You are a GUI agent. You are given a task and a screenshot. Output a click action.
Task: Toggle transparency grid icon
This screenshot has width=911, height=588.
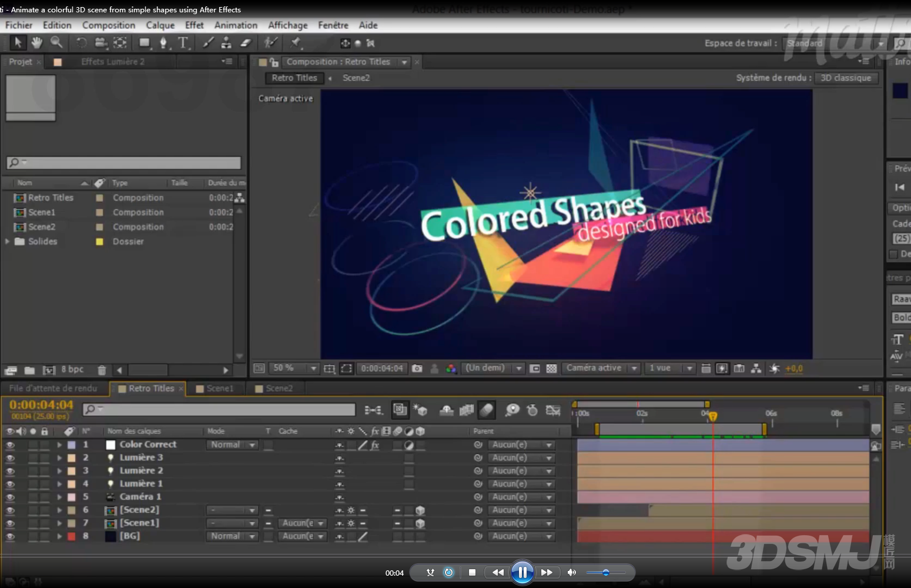coord(551,368)
